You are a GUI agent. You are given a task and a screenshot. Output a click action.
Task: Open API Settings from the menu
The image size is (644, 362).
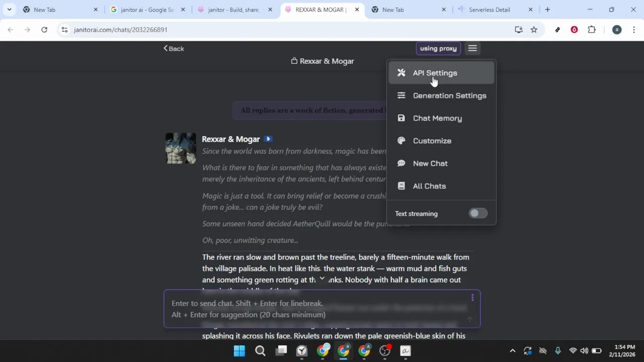[441, 73]
